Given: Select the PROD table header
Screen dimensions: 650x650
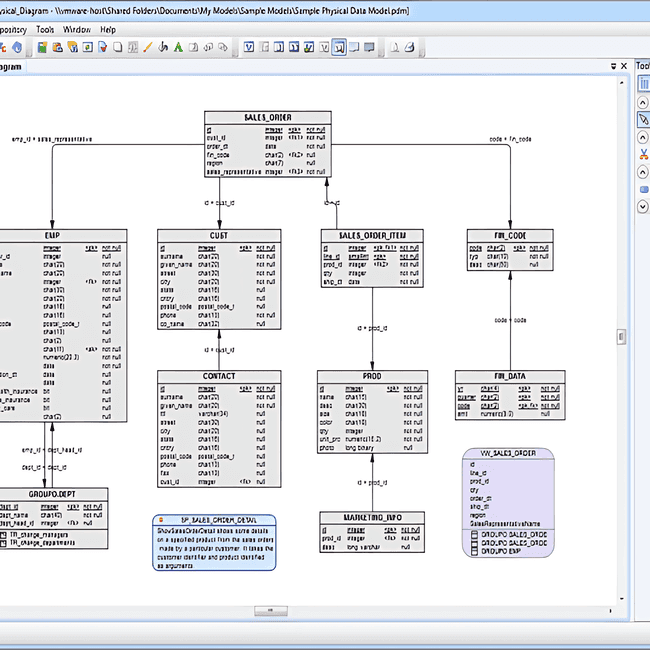Looking at the screenshot, I should (372, 376).
